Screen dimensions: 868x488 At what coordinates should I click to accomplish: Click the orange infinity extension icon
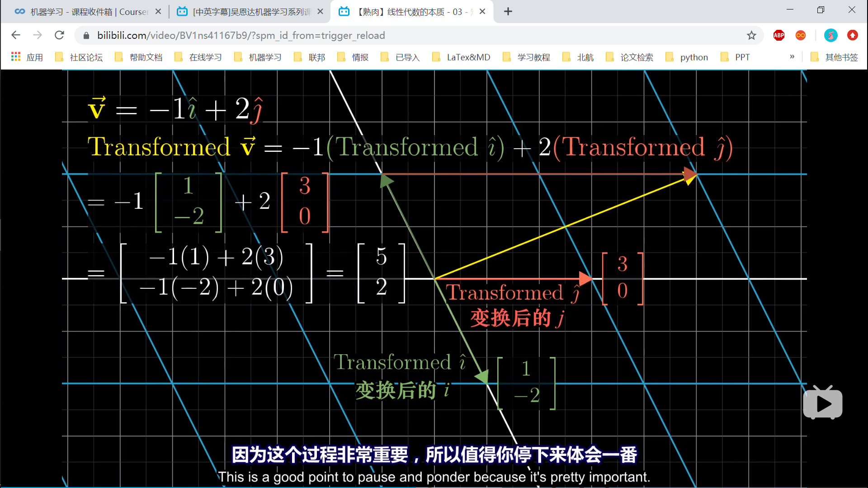point(800,35)
